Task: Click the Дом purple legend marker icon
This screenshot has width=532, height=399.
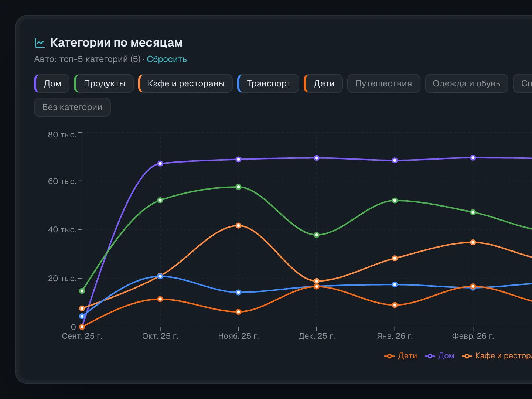Action: [x=430, y=356]
